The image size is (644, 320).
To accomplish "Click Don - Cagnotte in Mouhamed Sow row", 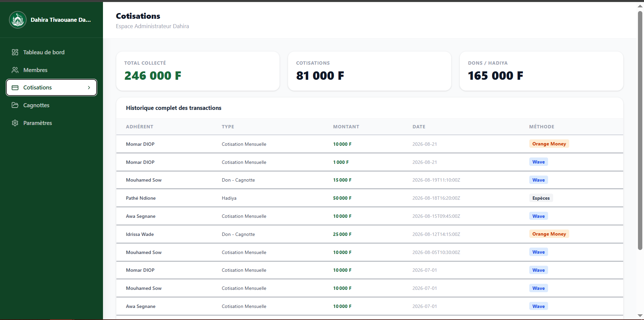I will tap(238, 180).
